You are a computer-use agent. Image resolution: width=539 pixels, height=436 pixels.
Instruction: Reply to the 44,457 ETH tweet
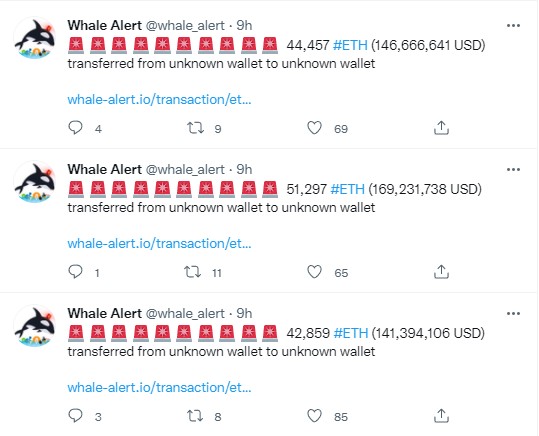(x=75, y=128)
